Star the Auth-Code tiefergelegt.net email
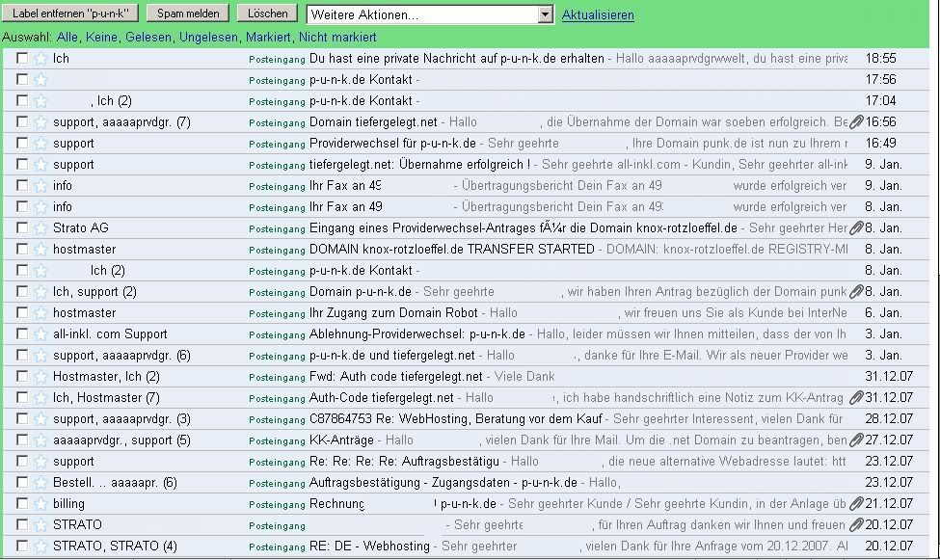 pyautogui.click(x=40, y=397)
